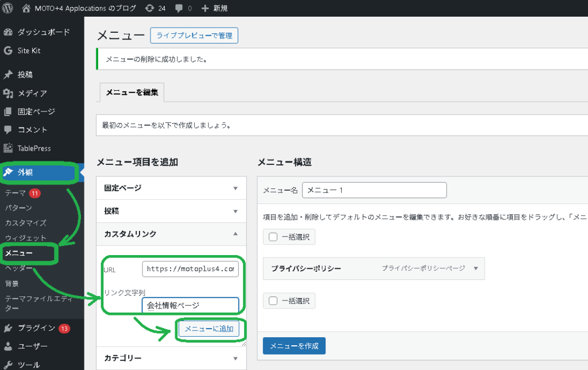Open the TablePress sidebar item
This screenshot has width=588, height=370.
point(34,148)
